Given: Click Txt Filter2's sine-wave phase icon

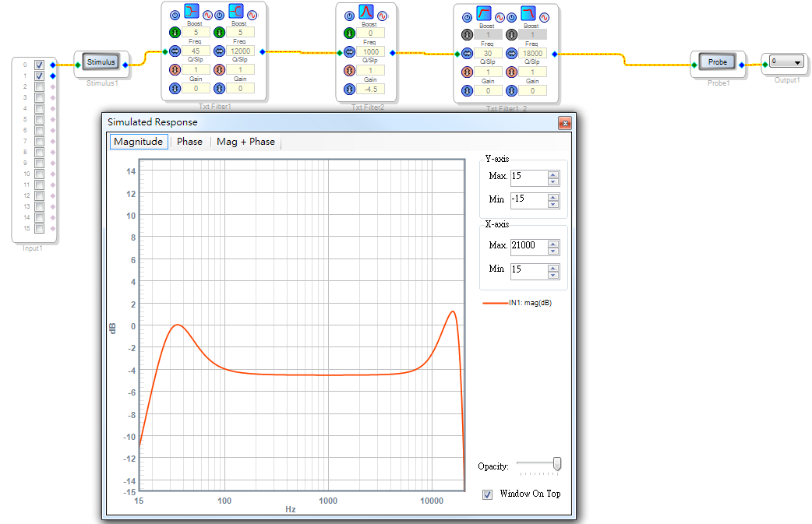Looking at the screenshot, I should point(382,16).
